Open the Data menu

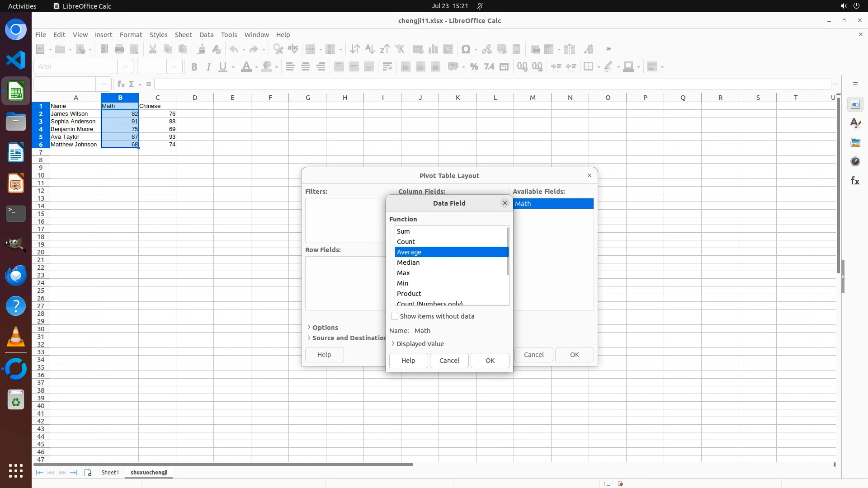coord(206,35)
